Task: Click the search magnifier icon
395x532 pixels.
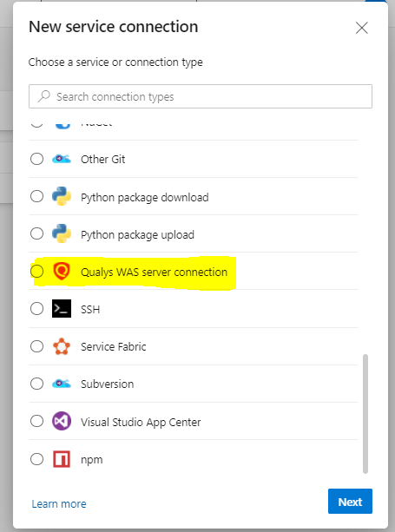Action: pos(43,96)
